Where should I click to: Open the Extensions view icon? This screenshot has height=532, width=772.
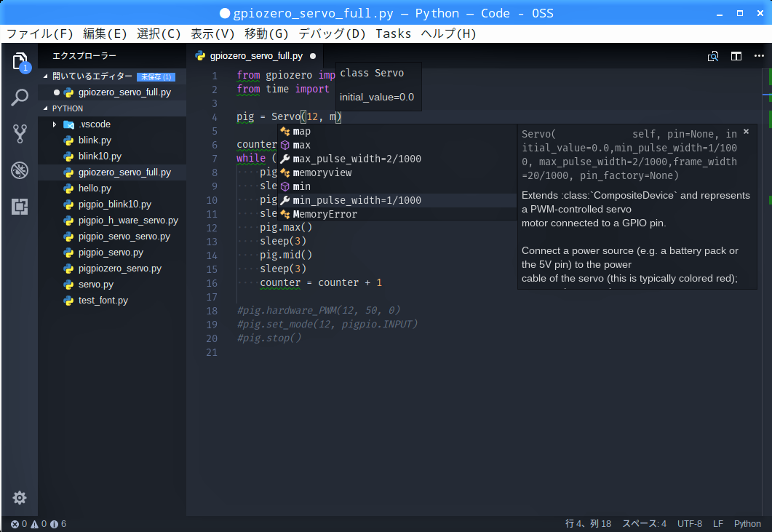click(20, 207)
